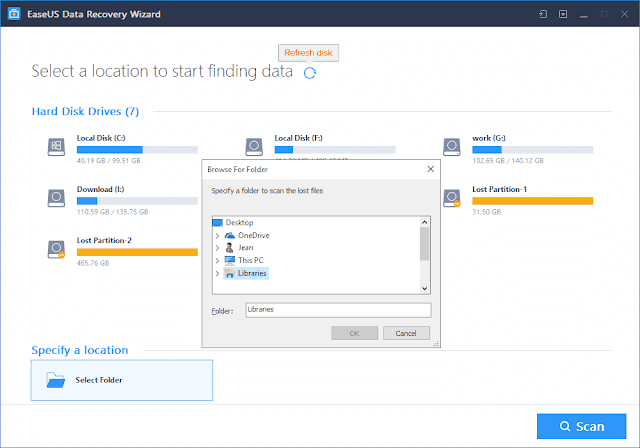640x448 pixels.
Task: Click the OneDrive cloud icon in tree
Action: 230,235
